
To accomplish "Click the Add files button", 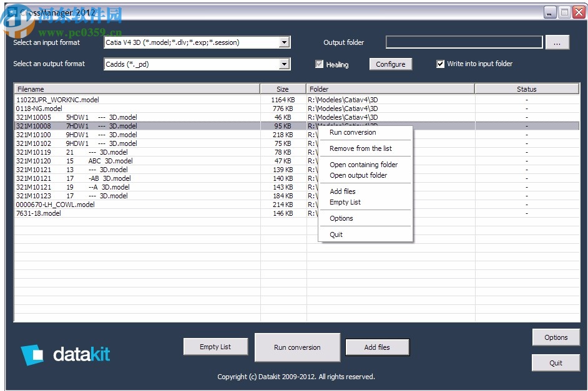I will 377,347.
